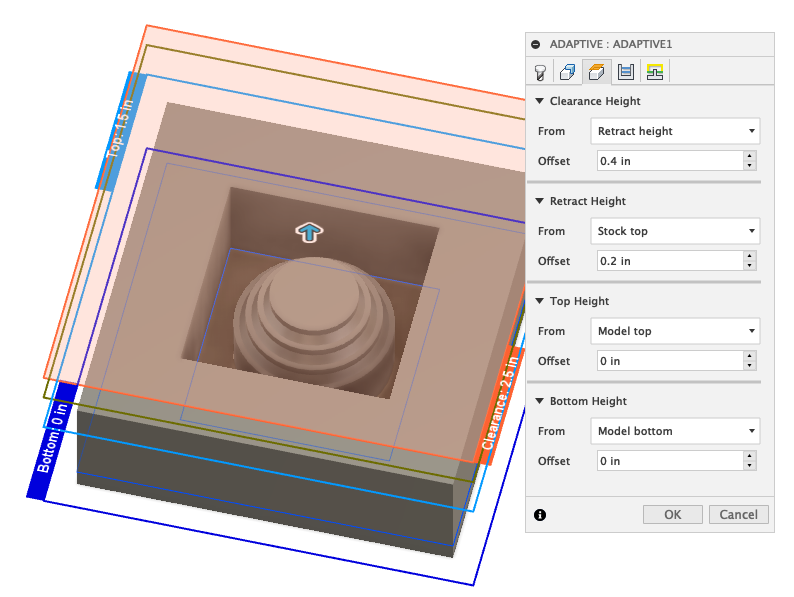The image size is (794, 597).
Task: Open Retract Height From dropdown
Action: coord(675,231)
